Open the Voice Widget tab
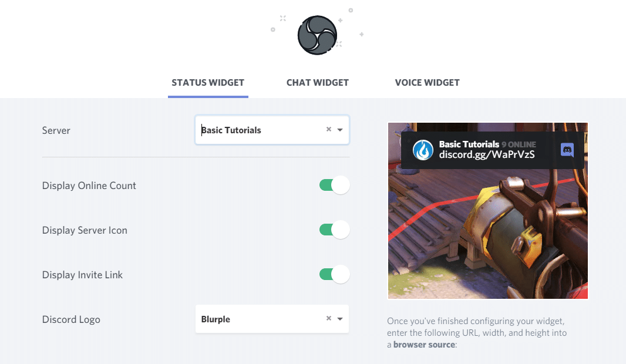This screenshot has width=626, height=364. point(427,83)
